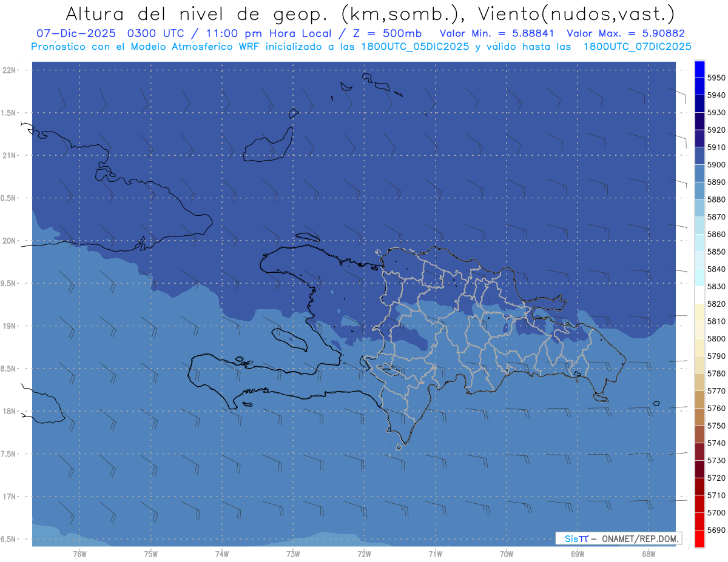This screenshot has width=728, height=562.
Task: Click the colorbar label 5950
Action: tap(716, 78)
